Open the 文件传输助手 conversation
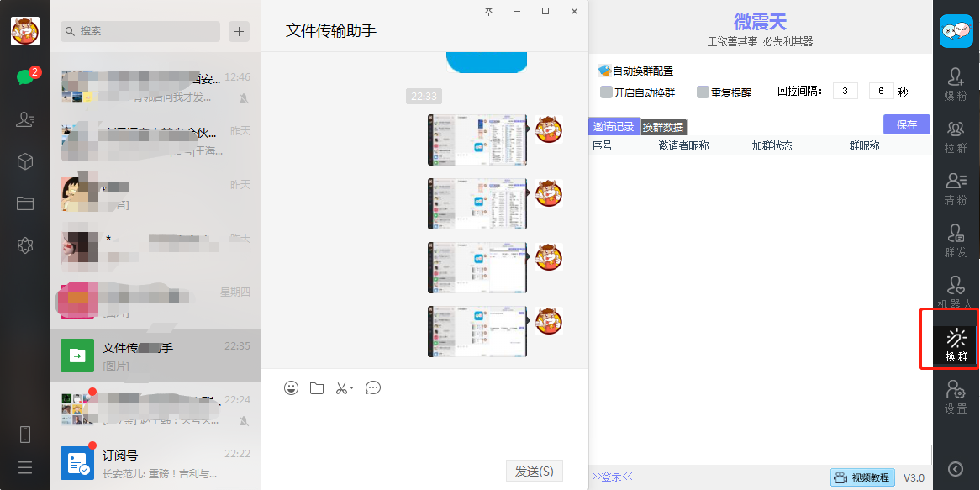980x490 pixels. 155,356
